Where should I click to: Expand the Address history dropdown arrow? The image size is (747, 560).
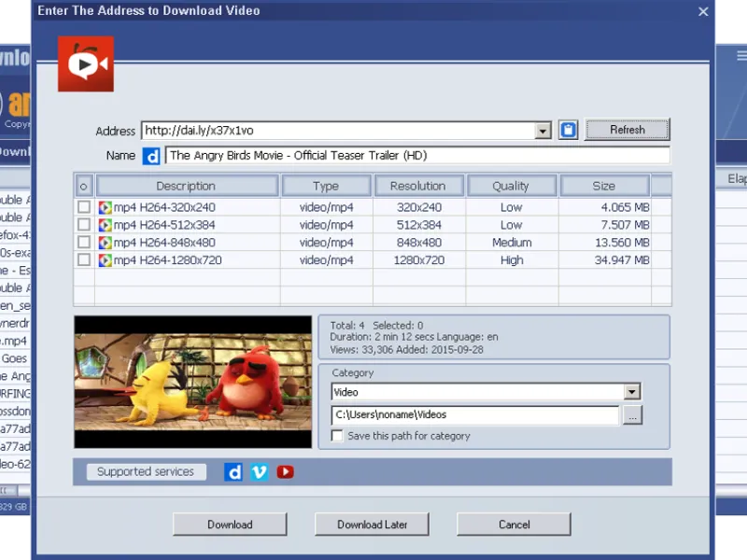543,131
